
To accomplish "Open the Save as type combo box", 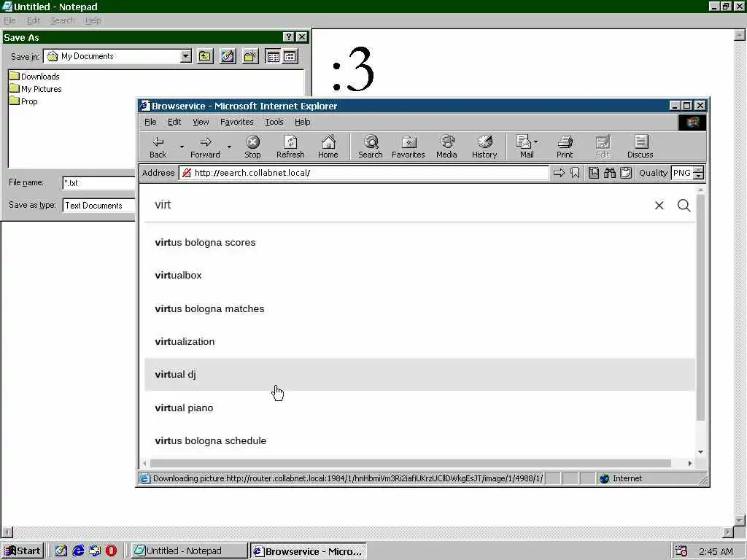I will 98,206.
